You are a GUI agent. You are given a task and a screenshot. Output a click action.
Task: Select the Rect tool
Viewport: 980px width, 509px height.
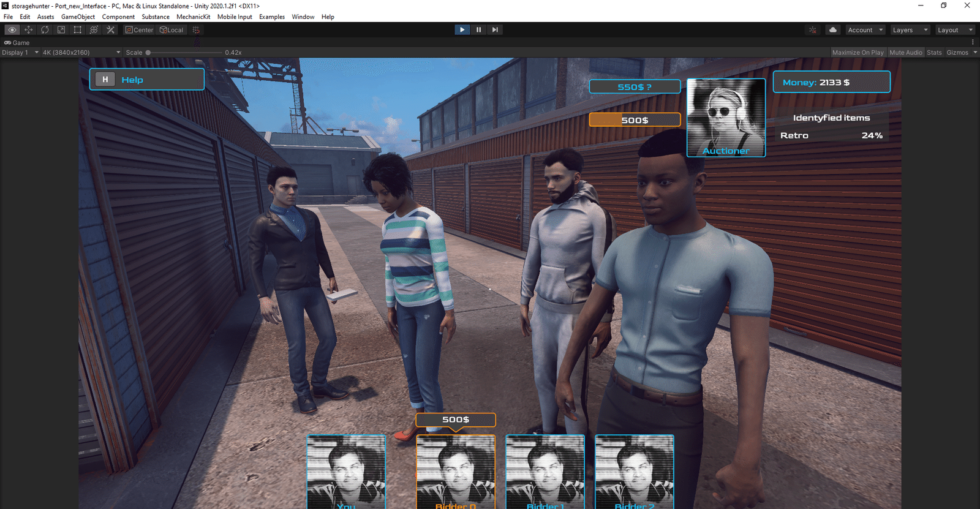pos(77,29)
